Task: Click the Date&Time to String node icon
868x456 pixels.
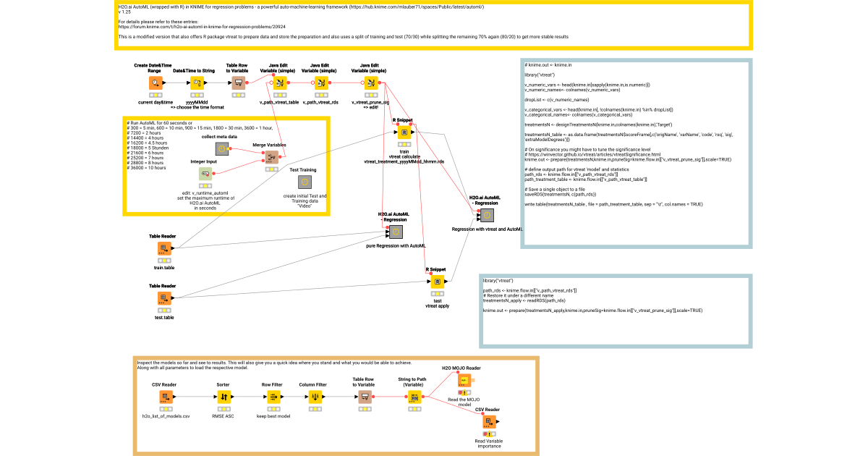Action: coord(197,83)
